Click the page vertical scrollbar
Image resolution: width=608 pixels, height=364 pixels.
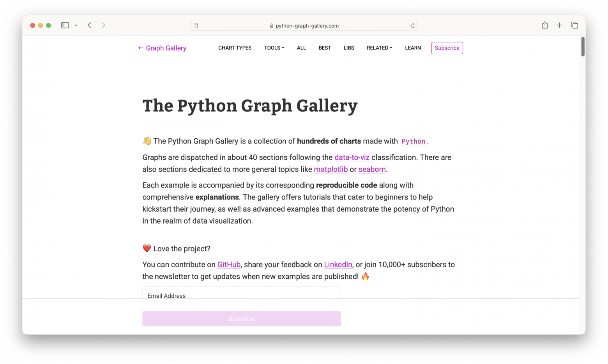pos(583,47)
